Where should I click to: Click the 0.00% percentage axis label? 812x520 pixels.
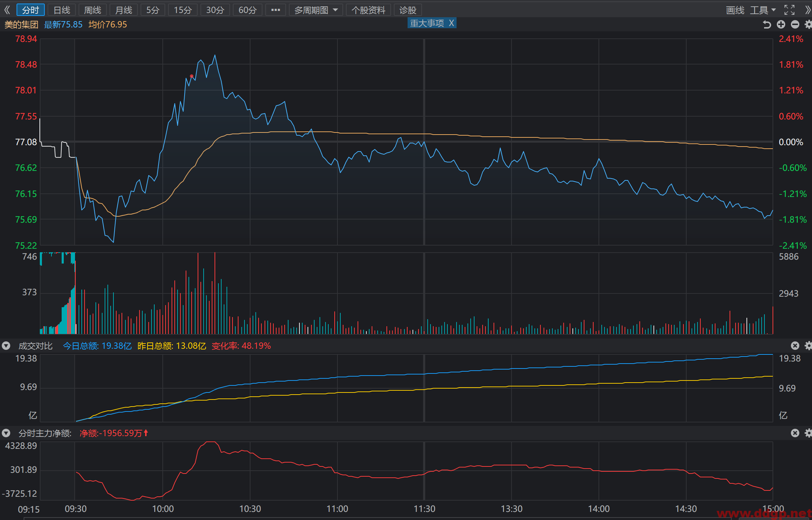[x=791, y=142]
